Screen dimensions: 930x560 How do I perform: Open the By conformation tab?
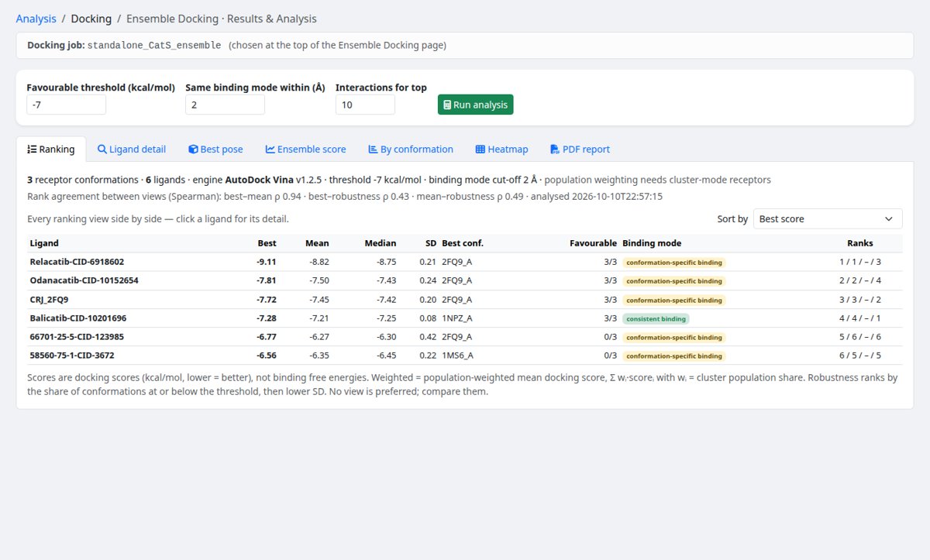411,149
